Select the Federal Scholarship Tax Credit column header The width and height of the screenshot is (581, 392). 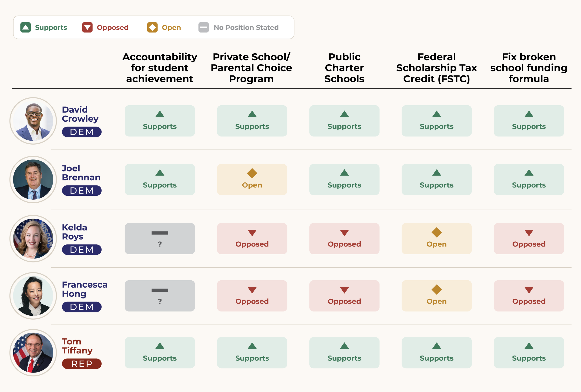point(436,68)
